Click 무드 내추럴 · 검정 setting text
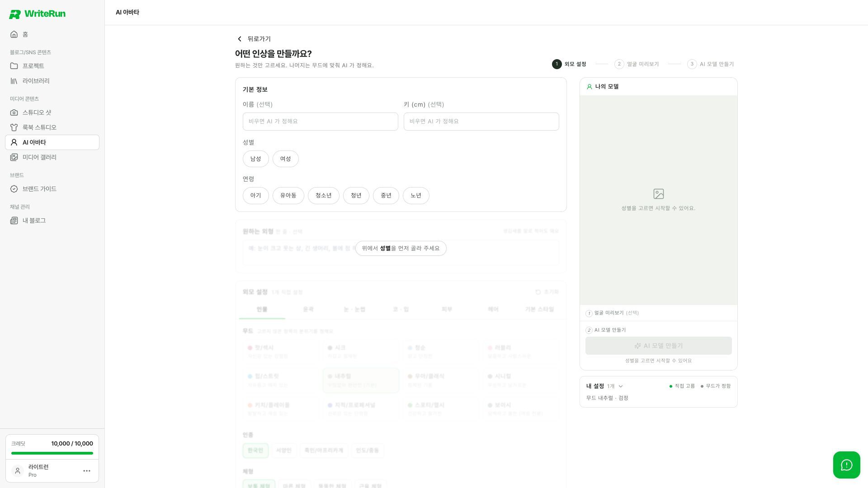The width and height of the screenshot is (868, 488). 607,398
